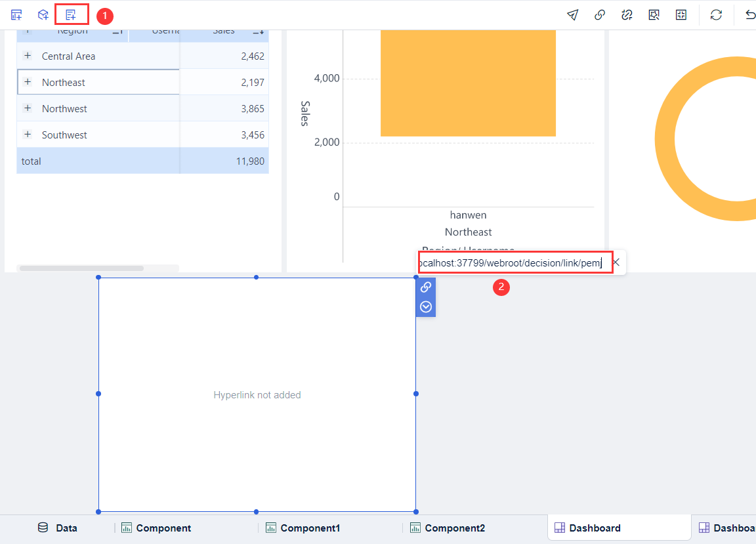Screen dimensions: 756x544
Task: Expand the Southwest region row
Action: pos(26,134)
